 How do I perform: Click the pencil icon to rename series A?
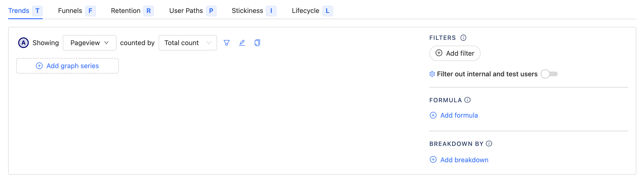242,42
